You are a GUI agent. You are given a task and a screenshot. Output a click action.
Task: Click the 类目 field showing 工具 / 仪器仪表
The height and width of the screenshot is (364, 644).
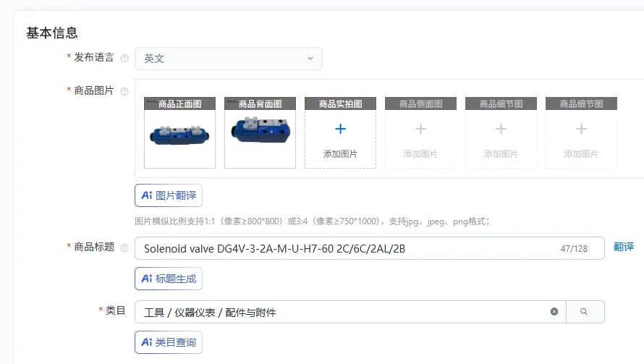coord(350,312)
